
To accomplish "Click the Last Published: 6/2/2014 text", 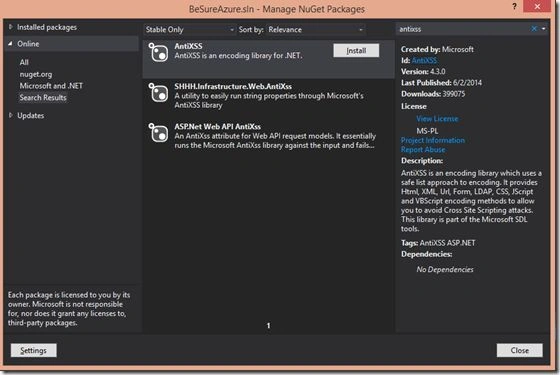I will point(441,82).
